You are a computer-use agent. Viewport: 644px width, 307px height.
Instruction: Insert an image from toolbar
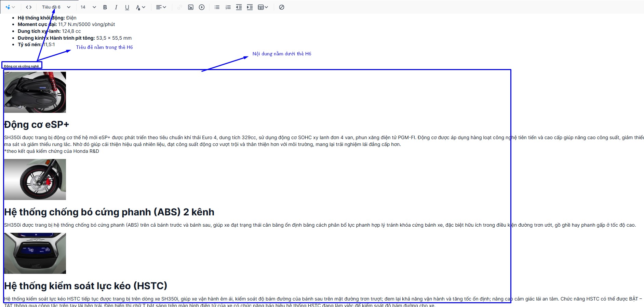191,7
